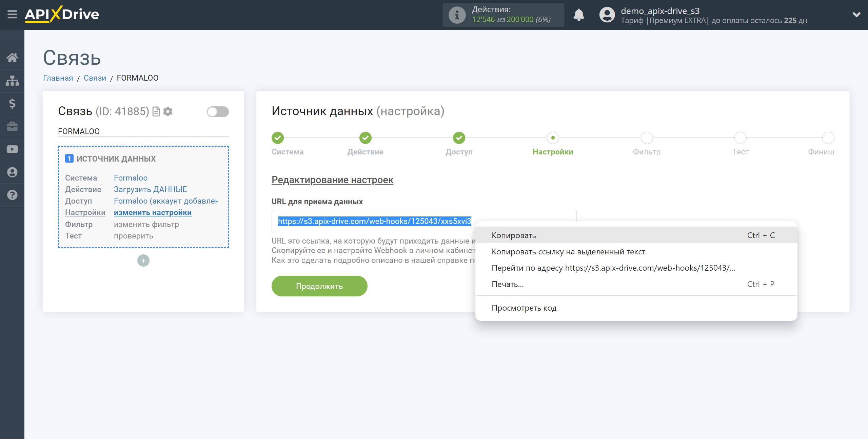
Task: Click the Фильтр step label
Action: tap(647, 152)
